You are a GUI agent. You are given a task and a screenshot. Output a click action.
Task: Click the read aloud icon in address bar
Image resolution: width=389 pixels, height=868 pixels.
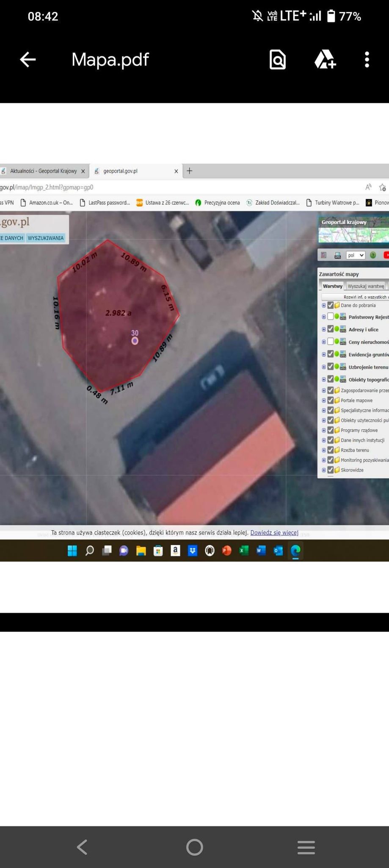point(368,187)
